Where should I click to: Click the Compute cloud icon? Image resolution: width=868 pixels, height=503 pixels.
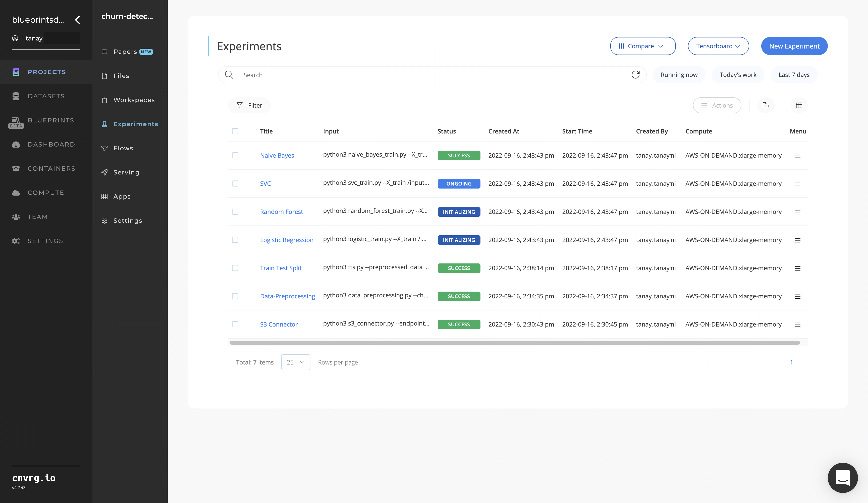click(x=16, y=193)
